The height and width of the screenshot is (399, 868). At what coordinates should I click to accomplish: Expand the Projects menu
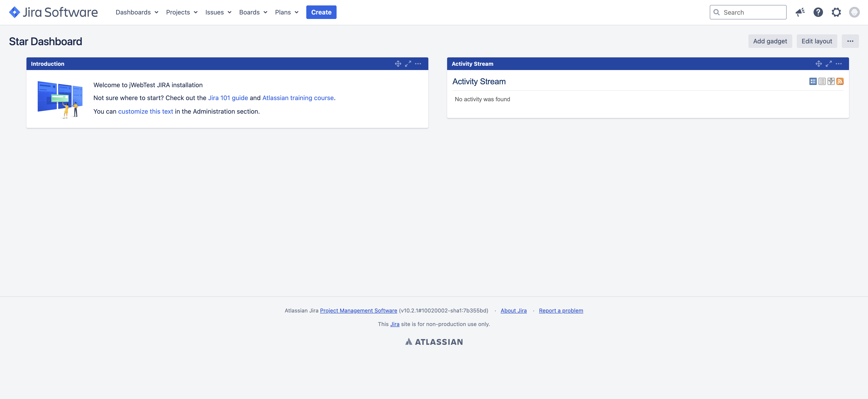click(182, 12)
